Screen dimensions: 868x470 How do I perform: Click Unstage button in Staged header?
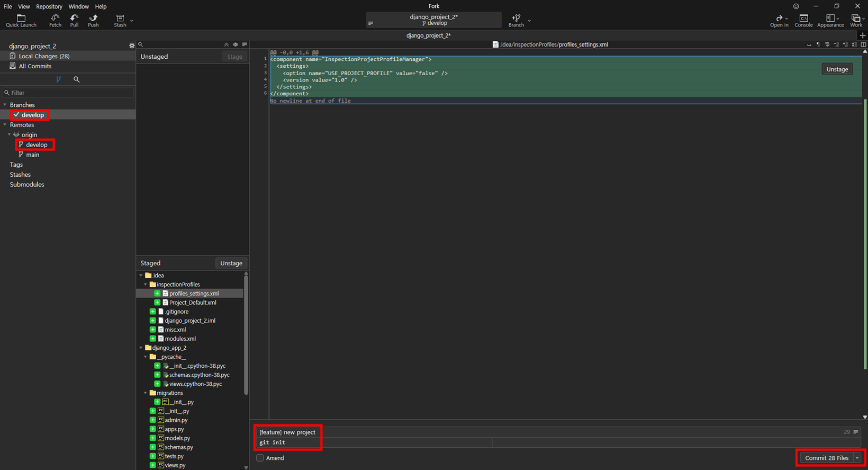(x=231, y=263)
